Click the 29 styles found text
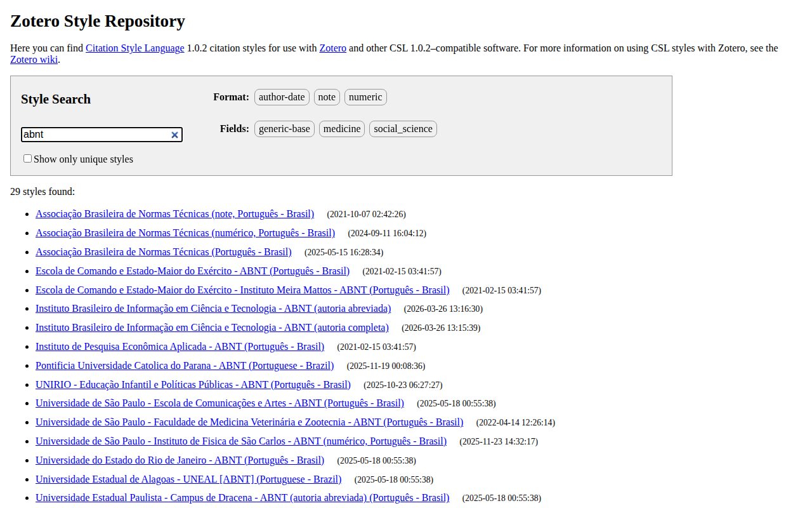 tap(43, 191)
